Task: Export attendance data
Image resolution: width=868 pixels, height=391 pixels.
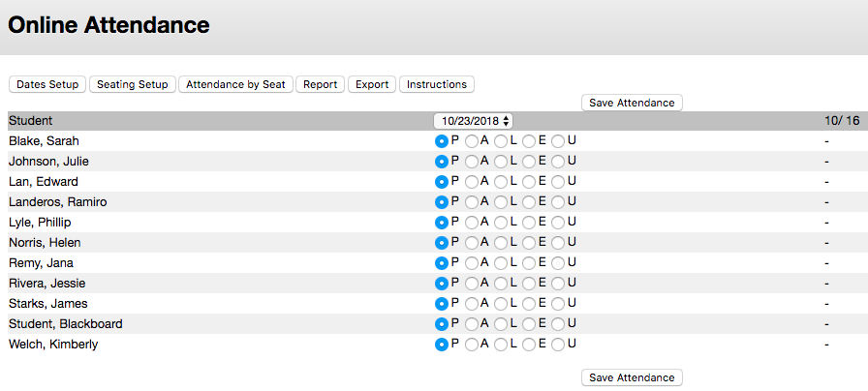Action: tap(372, 84)
